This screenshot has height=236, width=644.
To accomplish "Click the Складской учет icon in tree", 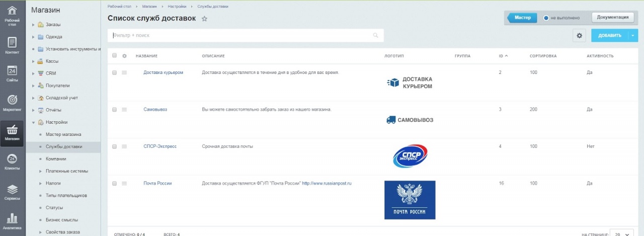I will coord(40,98).
